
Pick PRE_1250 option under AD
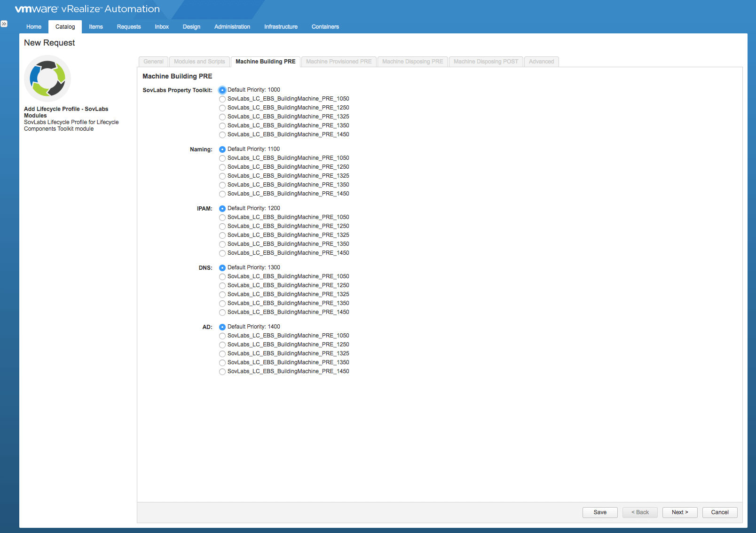click(222, 345)
